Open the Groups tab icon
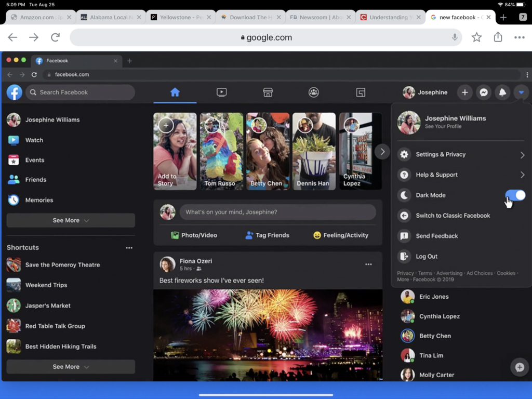Screen dimensions: 532x399 (313, 92)
